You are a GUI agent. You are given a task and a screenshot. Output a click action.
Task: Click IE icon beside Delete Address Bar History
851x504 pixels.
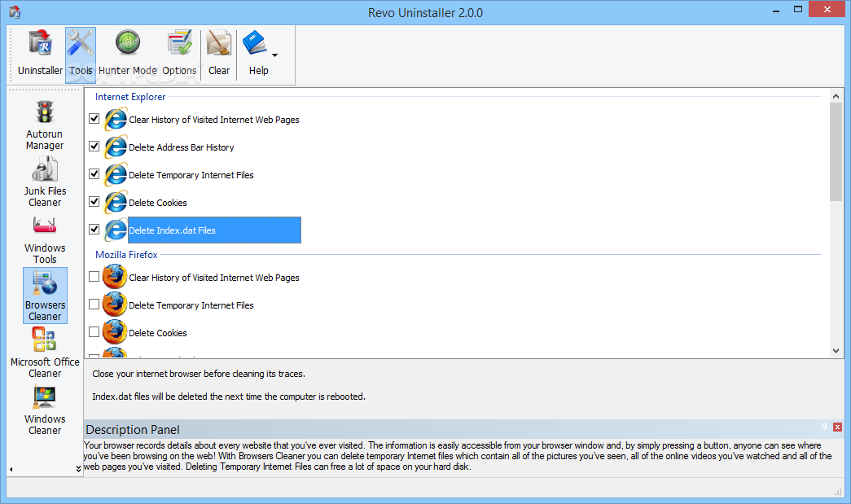coord(116,147)
